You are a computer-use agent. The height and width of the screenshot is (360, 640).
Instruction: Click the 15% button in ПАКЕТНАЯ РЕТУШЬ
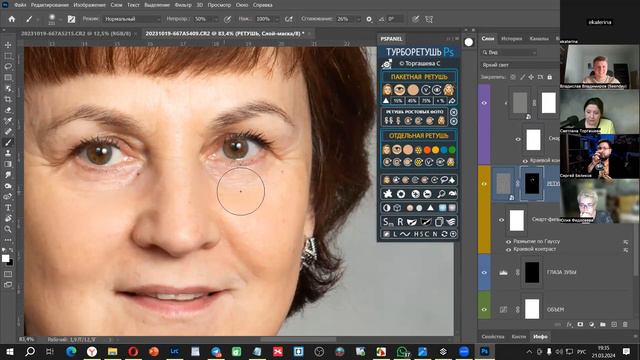pos(397,100)
